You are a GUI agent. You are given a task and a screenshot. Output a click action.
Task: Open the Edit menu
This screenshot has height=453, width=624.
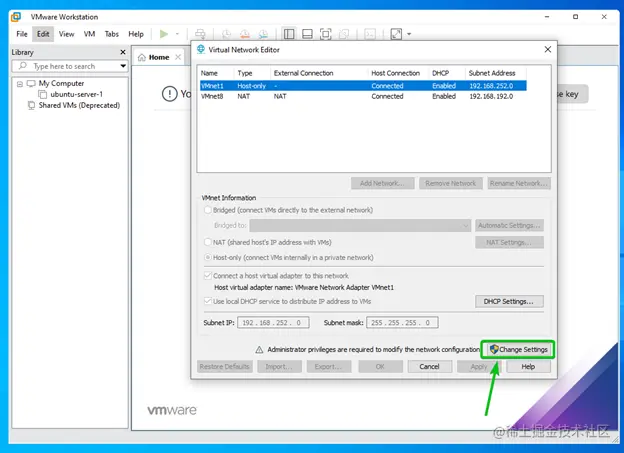[x=43, y=34]
